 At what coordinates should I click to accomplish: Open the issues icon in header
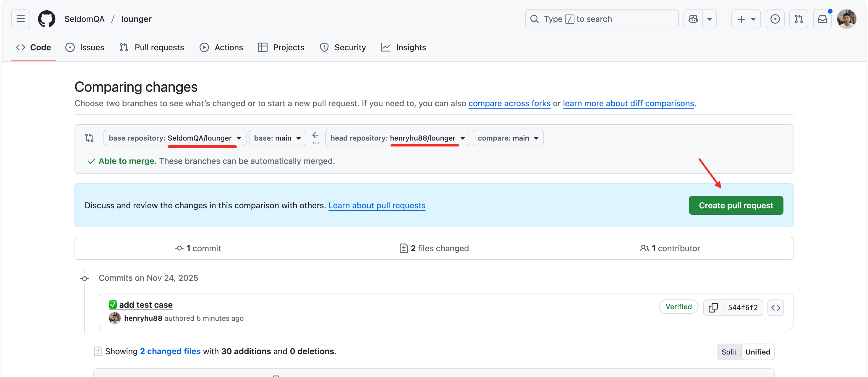point(775,19)
